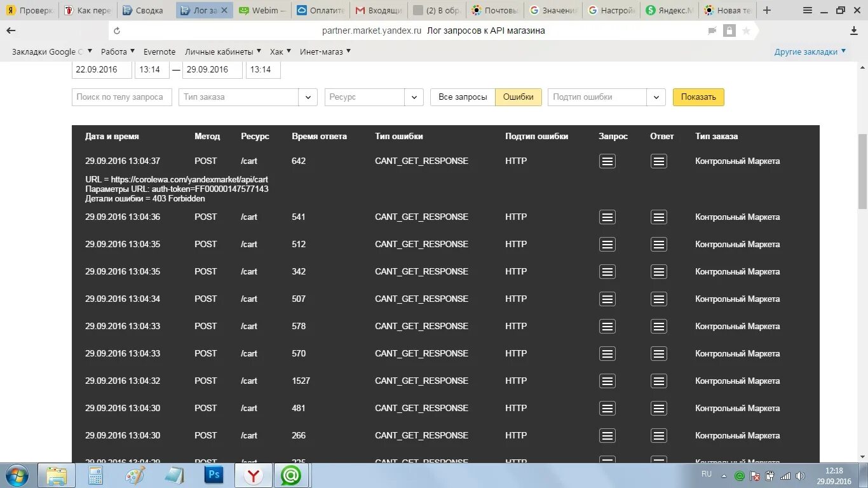The image size is (868, 488).
Task: Open the browser downloads arrow icon
Action: pos(854,30)
